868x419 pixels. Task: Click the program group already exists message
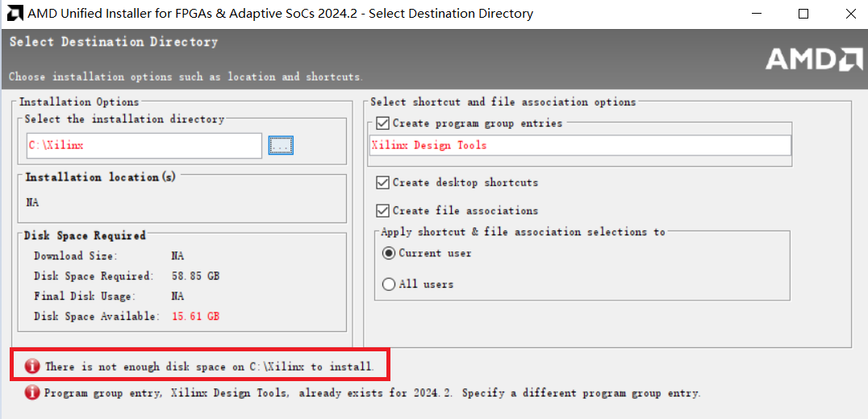coord(373,393)
